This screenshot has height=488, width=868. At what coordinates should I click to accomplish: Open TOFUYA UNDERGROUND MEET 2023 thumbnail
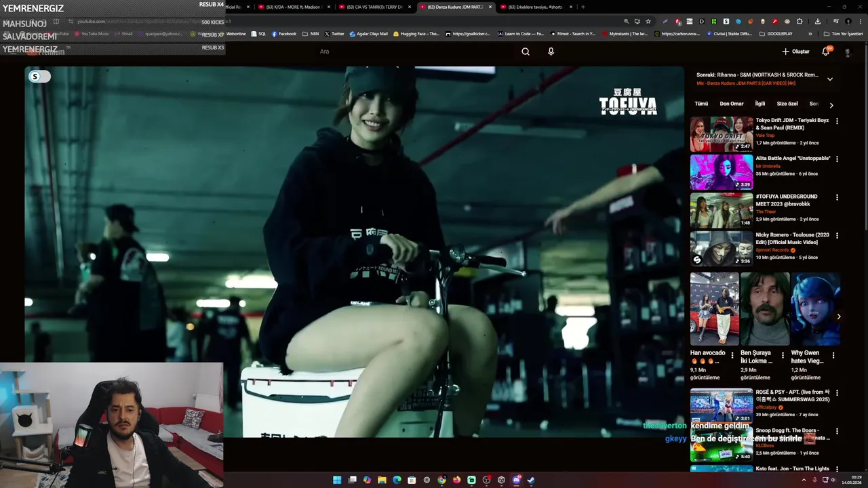(x=722, y=210)
